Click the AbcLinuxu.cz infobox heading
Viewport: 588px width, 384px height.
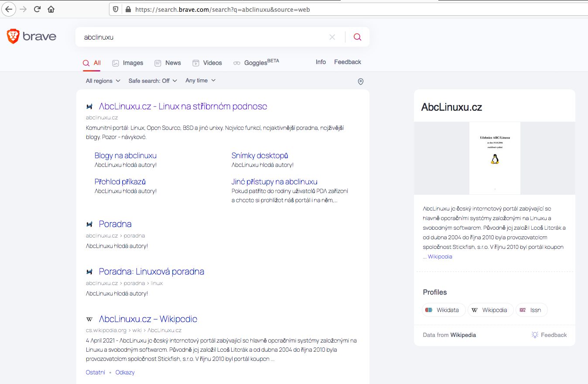click(x=451, y=107)
